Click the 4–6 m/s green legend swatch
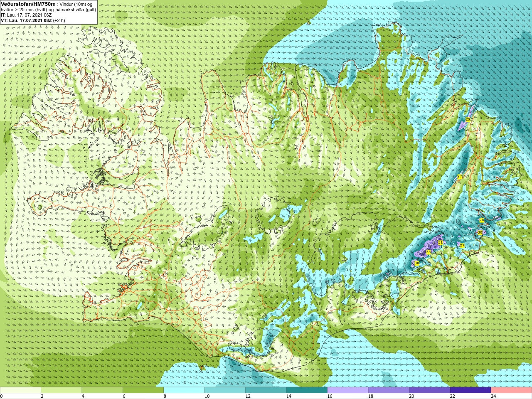532x399 pixels. pos(102,390)
